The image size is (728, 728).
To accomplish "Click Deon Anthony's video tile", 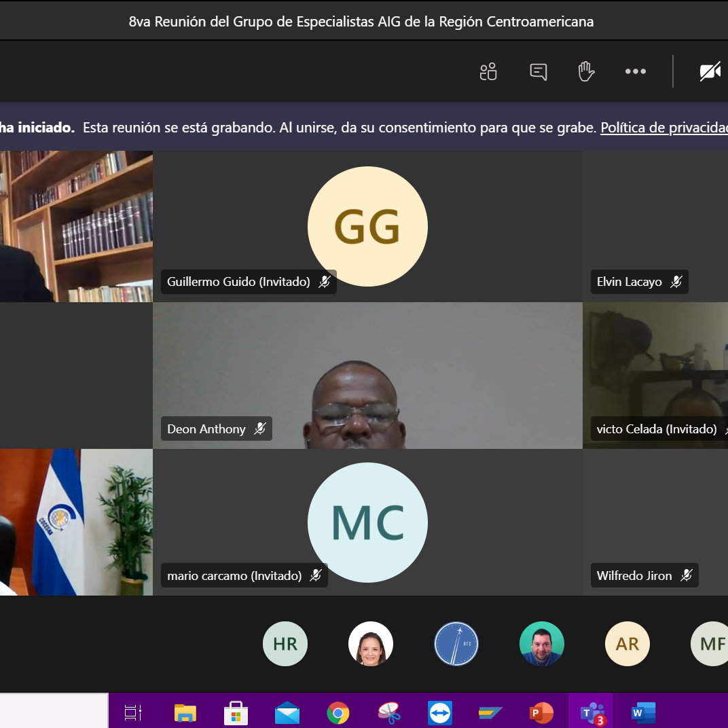I will pos(367,376).
